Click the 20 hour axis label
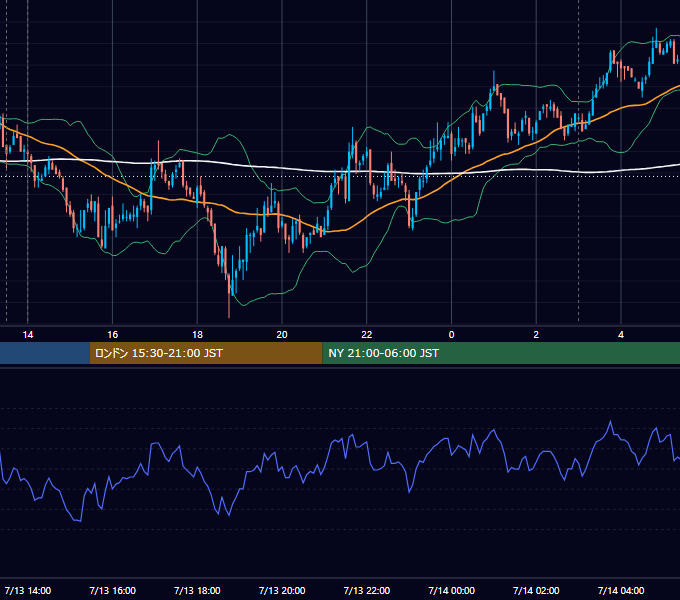This screenshot has width=680, height=600. point(282,335)
